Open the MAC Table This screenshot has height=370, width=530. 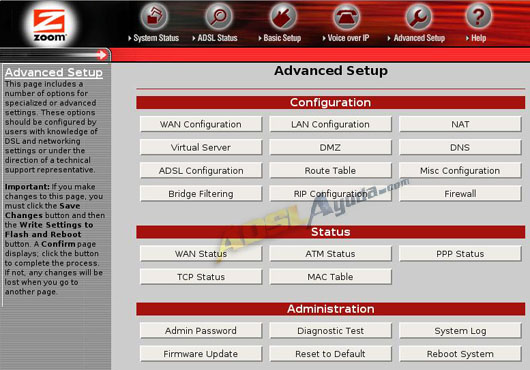[x=330, y=277]
